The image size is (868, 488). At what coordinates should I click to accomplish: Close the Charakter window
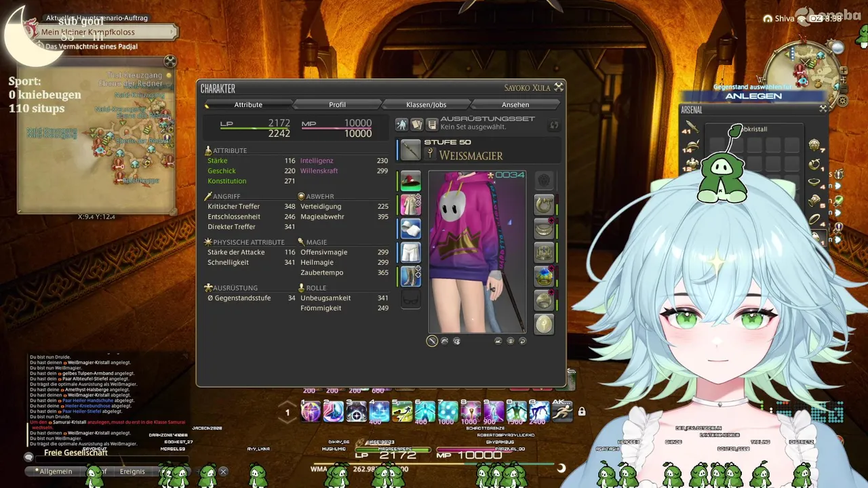click(558, 87)
